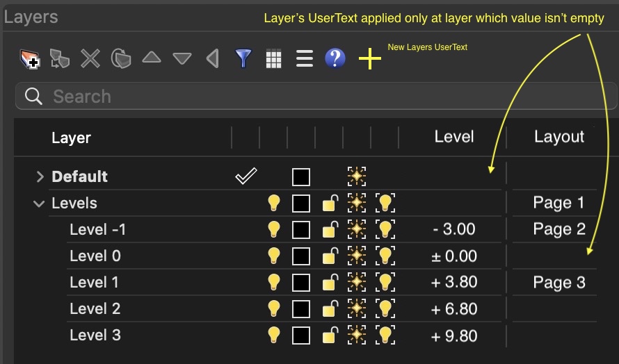Image resolution: width=619 pixels, height=364 pixels.
Task: Toggle Levels bracketed detail bulb
Action: point(385,203)
